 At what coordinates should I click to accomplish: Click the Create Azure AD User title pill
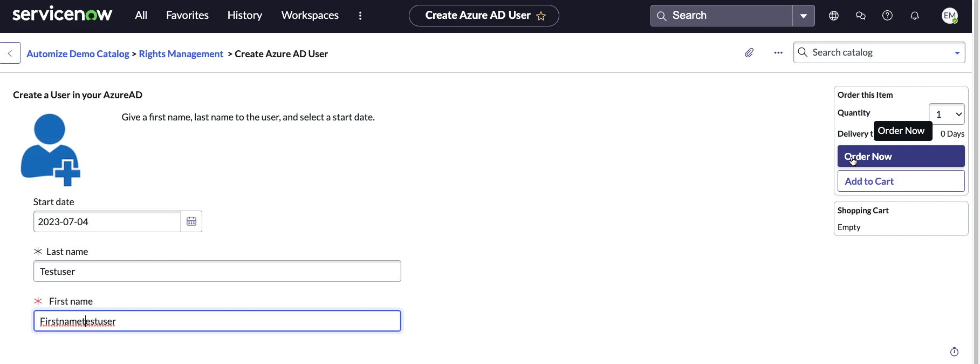click(484, 16)
